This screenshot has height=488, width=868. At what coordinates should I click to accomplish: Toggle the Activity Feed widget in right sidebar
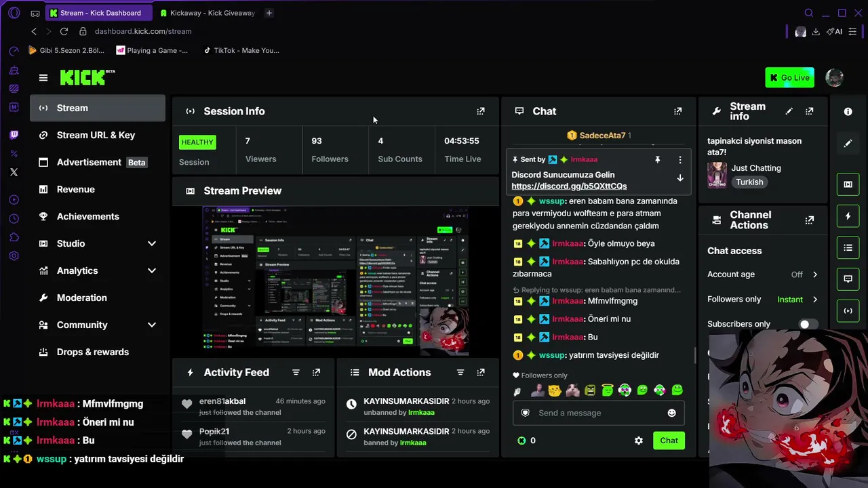(848, 216)
